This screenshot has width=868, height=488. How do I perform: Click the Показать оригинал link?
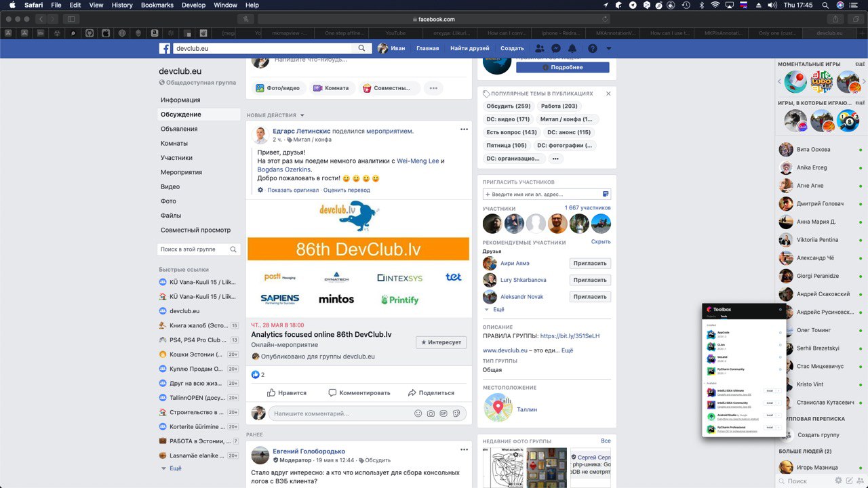(293, 190)
